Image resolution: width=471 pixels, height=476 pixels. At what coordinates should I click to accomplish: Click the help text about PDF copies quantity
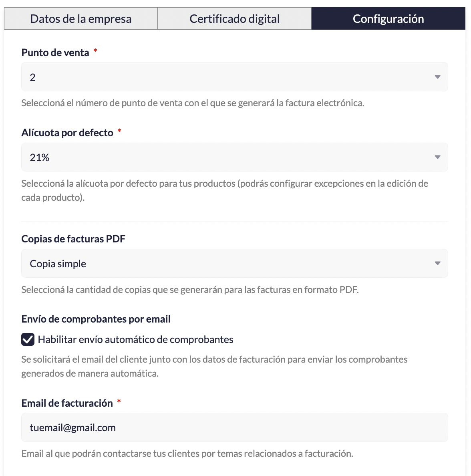pyautogui.click(x=190, y=290)
